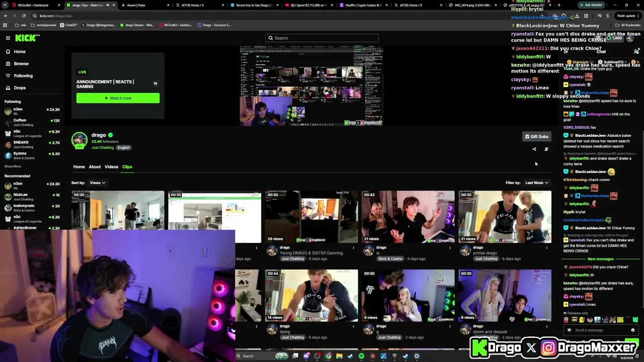Open Cuffem channel in Following list
Image resolution: width=644 pixels, height=362 pixels.
pyautogui.click(x=32, y=122)
